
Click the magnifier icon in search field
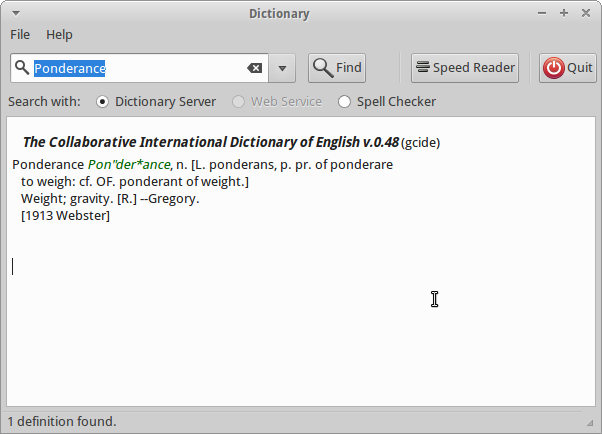(x=22, y=68)
